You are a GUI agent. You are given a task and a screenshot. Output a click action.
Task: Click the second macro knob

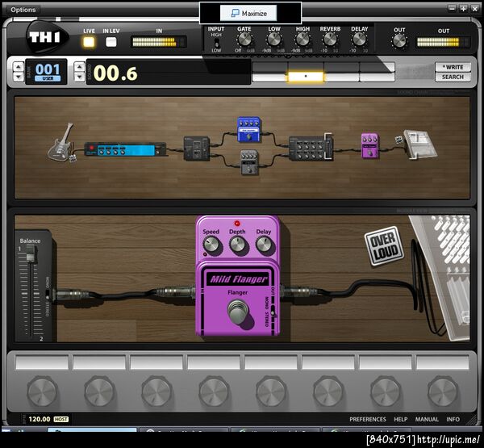[x=99, y=391]
